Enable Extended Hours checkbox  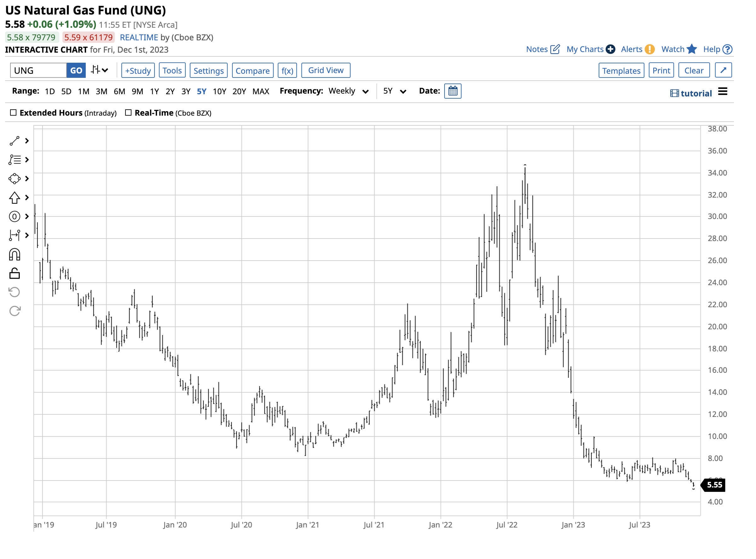click(13, 113)
